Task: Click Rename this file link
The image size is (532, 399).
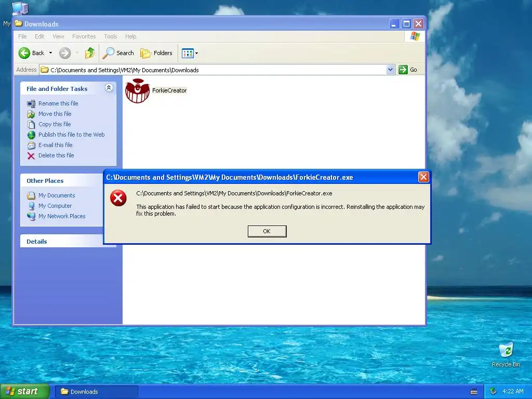Action: point(58,103)
